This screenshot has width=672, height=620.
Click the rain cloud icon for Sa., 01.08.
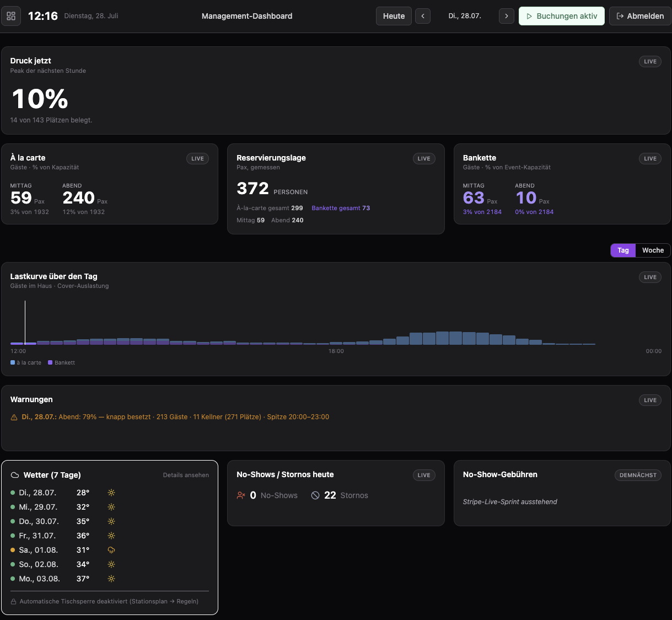click(111, 550)
